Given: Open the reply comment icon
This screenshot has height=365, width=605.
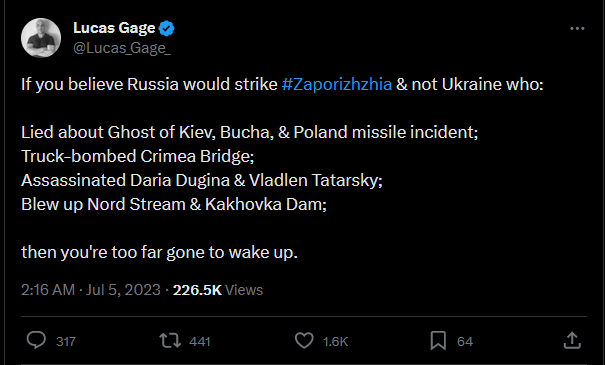Looking at the screenshot, I should [x=36, y=341].
